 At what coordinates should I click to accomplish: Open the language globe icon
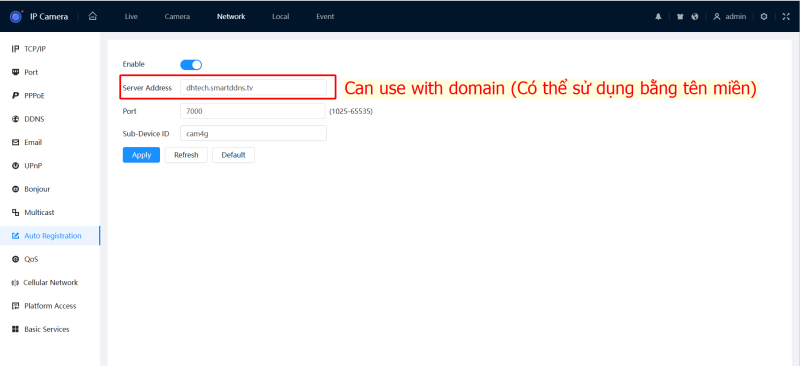pos(694,16)
